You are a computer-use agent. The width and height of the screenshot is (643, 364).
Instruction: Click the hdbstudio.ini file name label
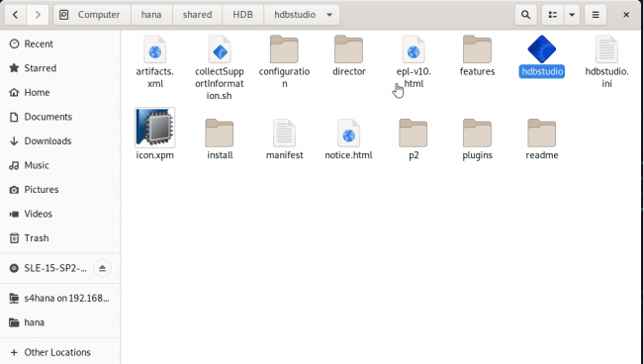[606, 77]
